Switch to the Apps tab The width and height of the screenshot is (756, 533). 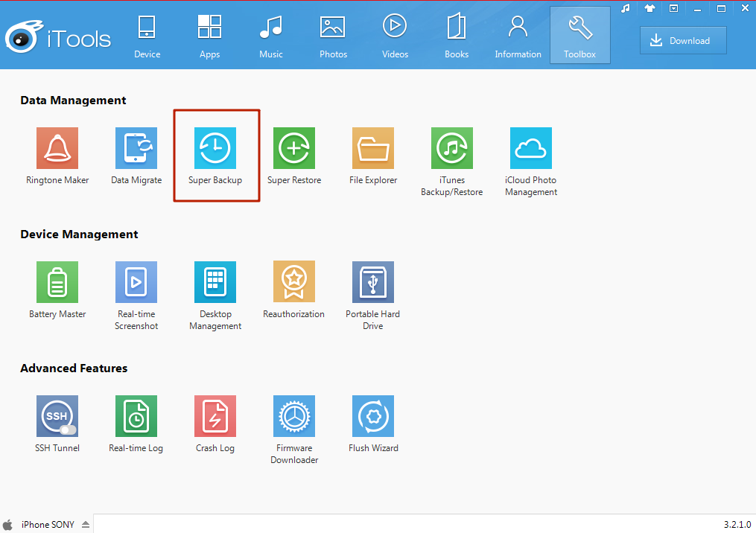[x=209, y=36]
